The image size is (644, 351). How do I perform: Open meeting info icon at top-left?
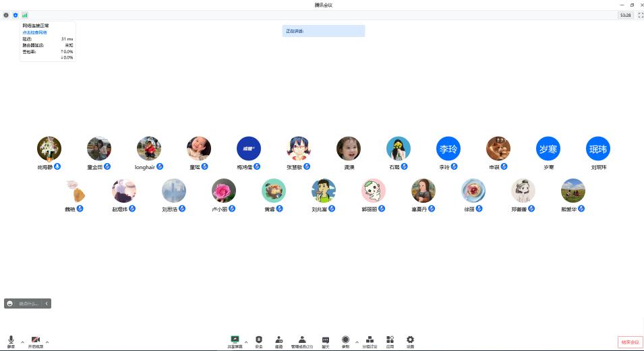coord(6,15)
